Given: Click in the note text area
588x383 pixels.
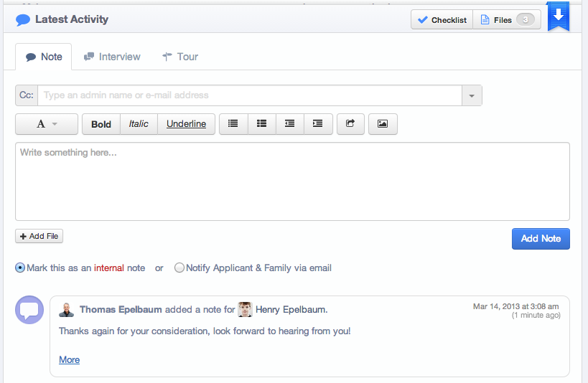Looking at the screenshot, I should (x=292, y=181).
